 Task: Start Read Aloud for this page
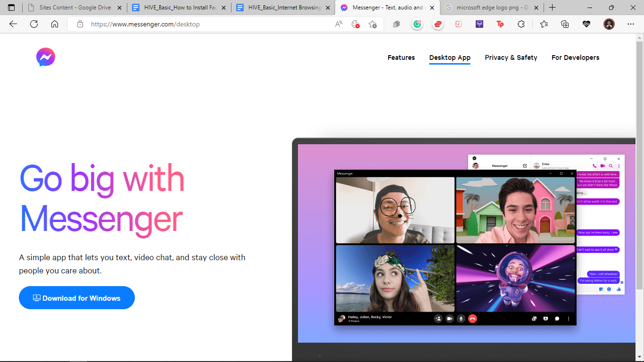(339, 24)
